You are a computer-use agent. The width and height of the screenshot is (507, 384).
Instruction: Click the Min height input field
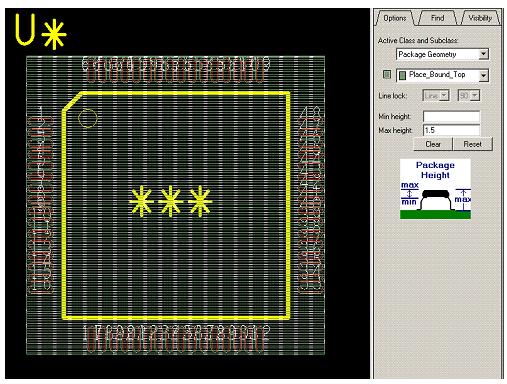451,116
